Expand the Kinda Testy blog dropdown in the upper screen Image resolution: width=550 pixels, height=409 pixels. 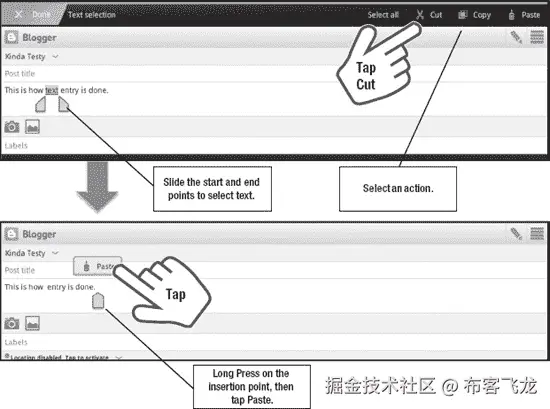click(x=55, y=56)
